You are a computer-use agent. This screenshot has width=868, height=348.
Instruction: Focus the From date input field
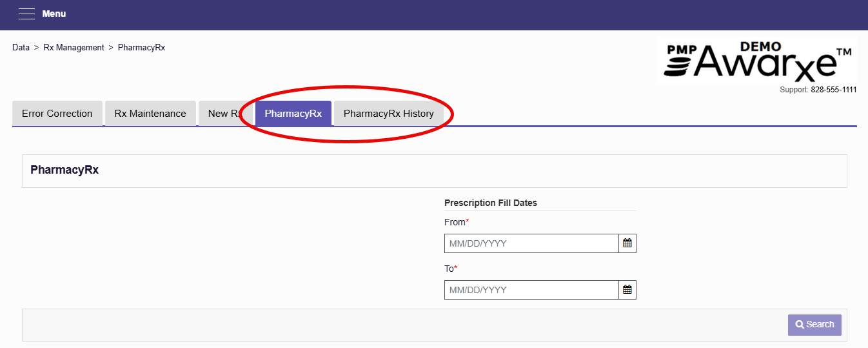532,243
